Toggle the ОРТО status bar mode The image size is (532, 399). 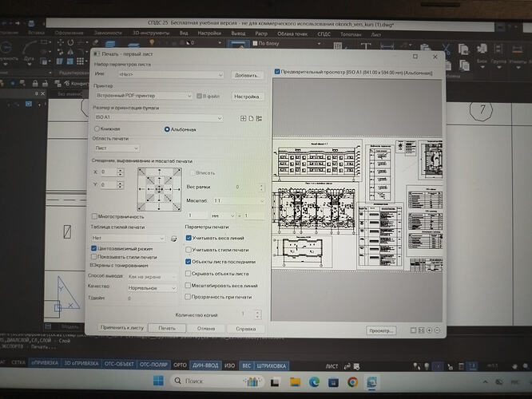180,365
